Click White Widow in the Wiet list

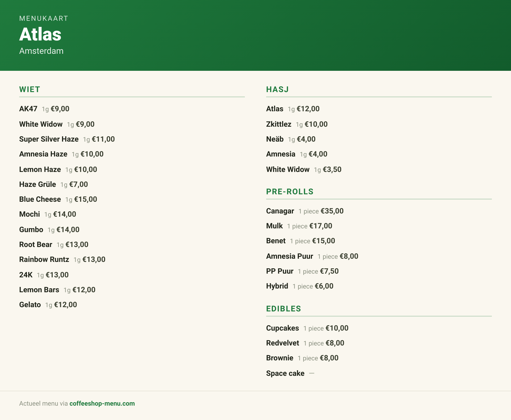click(x=57, y=124)
